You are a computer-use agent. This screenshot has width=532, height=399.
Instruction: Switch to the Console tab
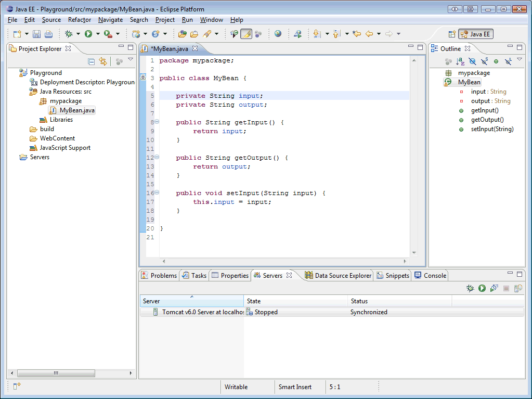tap(435, 276)
